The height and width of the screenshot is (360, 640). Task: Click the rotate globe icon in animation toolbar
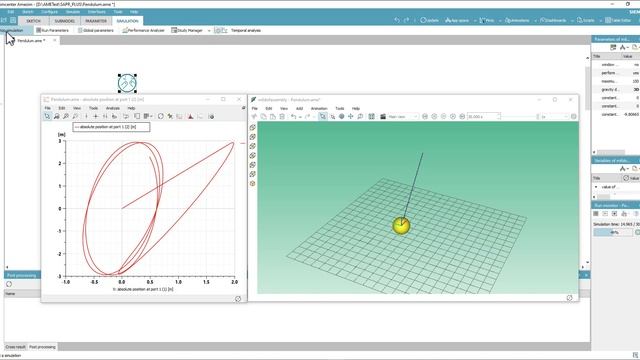(x=342, y=117)
